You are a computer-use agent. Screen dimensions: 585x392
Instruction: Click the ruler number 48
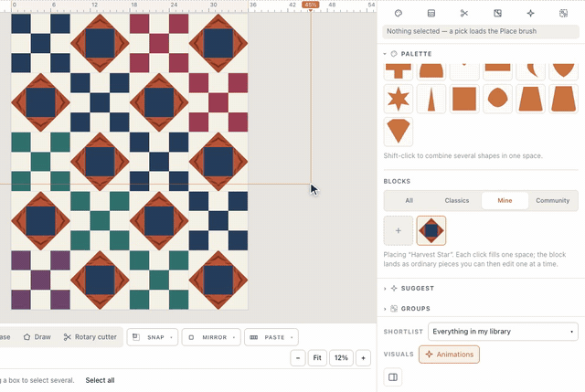331,5
